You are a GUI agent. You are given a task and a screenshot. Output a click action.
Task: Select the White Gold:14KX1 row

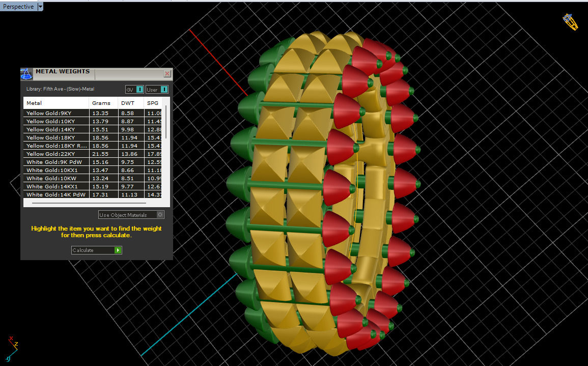pyautogui.click(x=93, y=186)
